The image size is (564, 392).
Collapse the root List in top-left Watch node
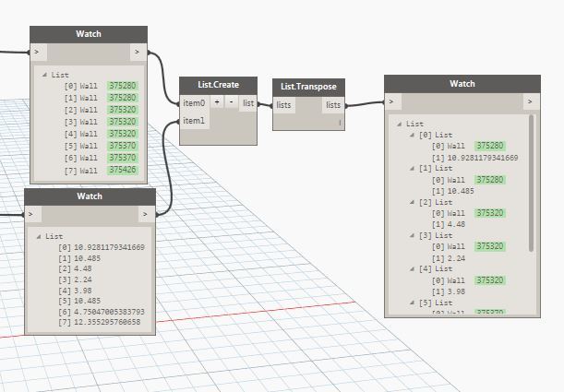pyautogui.click(x=43, y=73)
